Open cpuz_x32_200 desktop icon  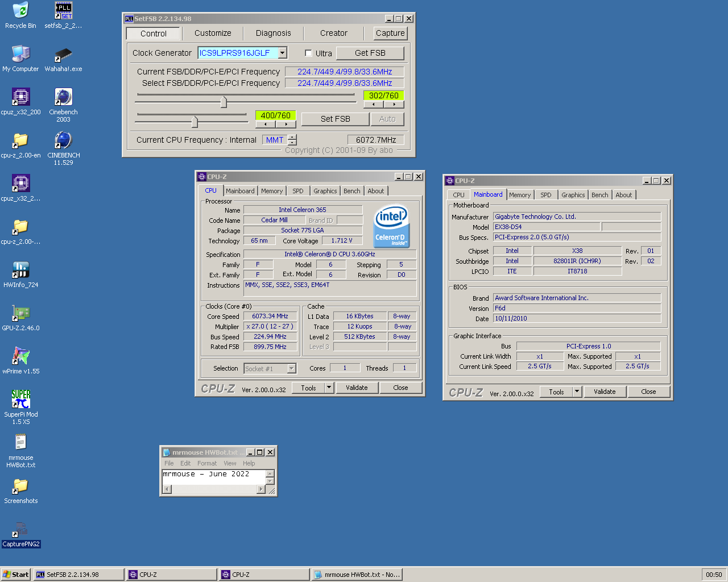coord(20,101)
